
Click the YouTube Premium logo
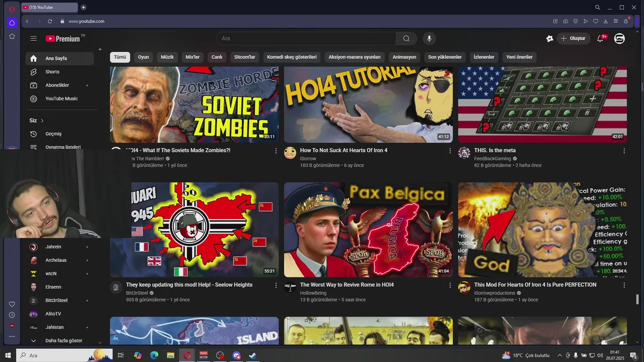(63, 38)
